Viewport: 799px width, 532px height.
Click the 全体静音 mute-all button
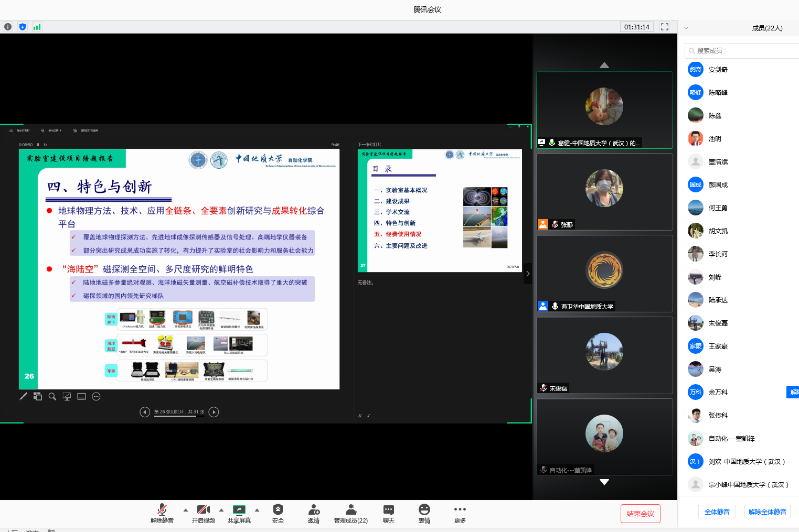point(717,512)
